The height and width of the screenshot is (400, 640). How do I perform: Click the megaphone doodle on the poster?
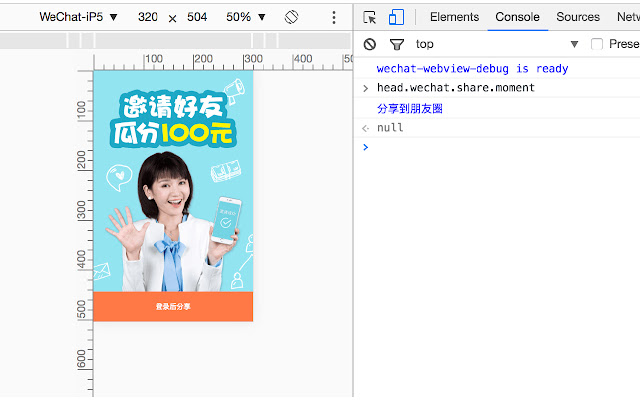234,91
